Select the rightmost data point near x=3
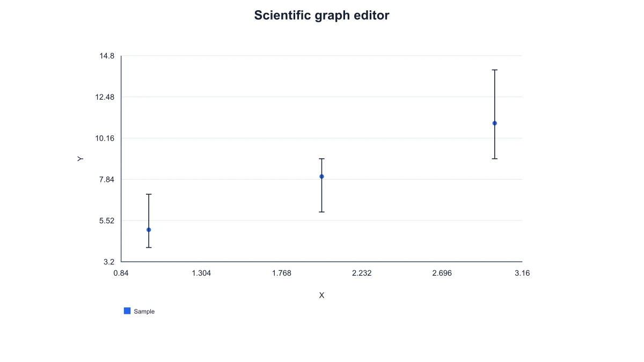This screenshot has height=362, width=644. pos(495,123)
